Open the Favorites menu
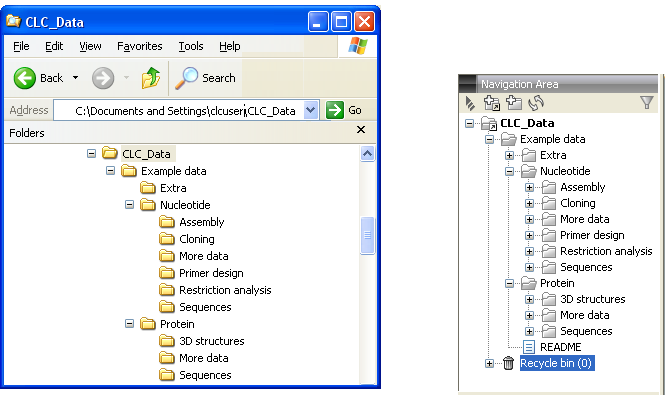Screen dimensions: 668x400 click(139, 46)
